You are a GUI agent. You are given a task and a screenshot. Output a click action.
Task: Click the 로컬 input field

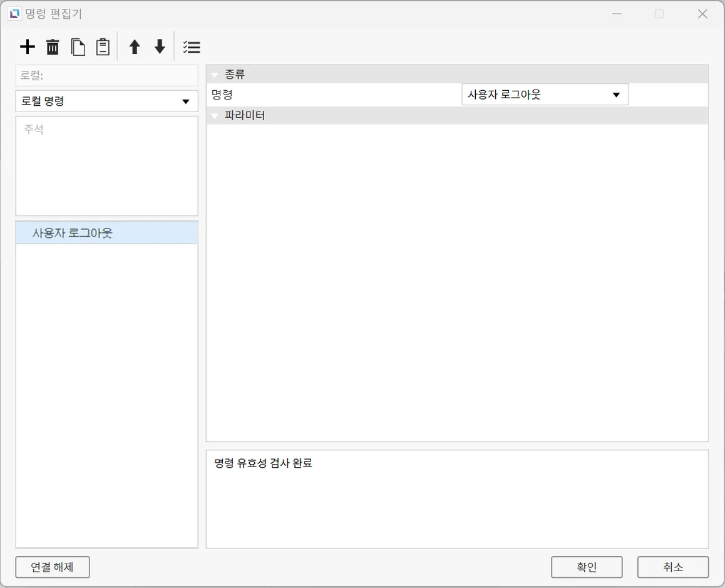pos(106,76)
